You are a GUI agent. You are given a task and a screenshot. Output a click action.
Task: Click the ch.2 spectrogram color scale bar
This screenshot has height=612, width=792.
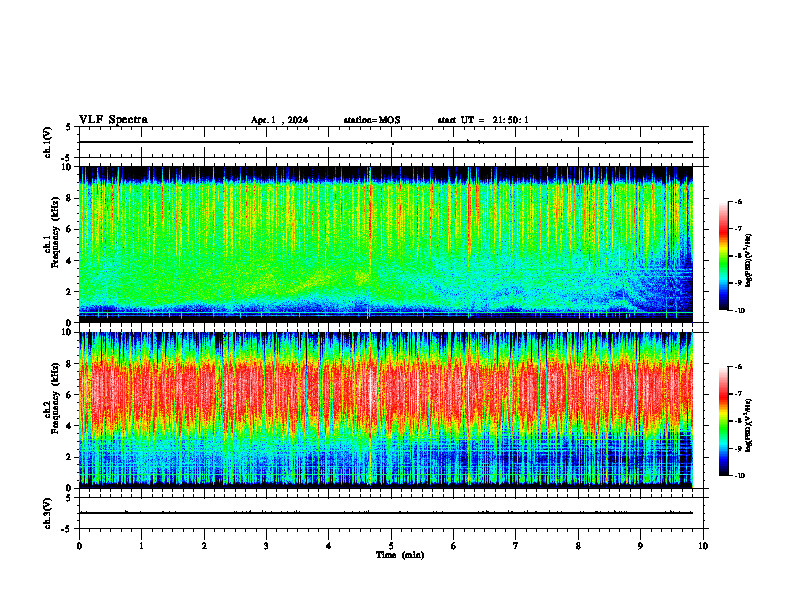click(723, 421)
